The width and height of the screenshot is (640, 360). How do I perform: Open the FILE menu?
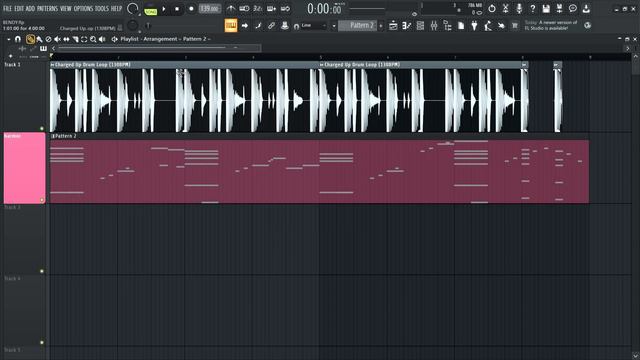7,8
